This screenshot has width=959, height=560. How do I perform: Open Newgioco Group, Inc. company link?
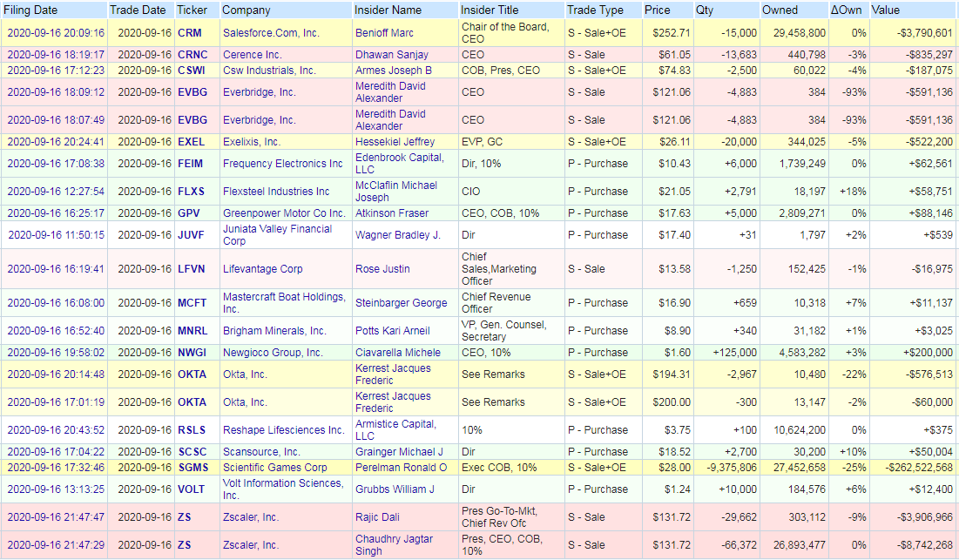pos(272,353)
